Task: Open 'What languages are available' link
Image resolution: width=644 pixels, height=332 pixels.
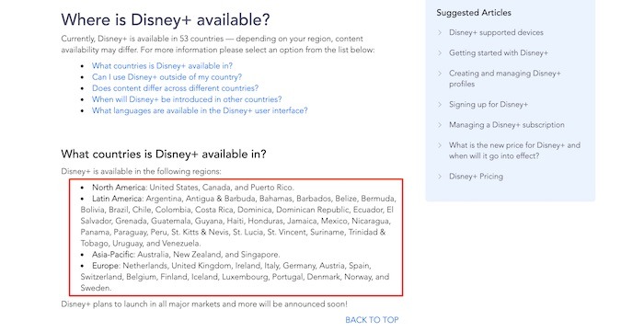Action: (x=200, y=110)
